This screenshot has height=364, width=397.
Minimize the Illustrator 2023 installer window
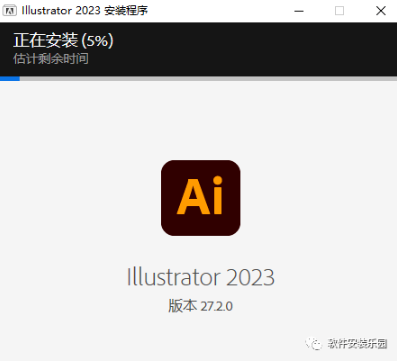coord(299,11)
